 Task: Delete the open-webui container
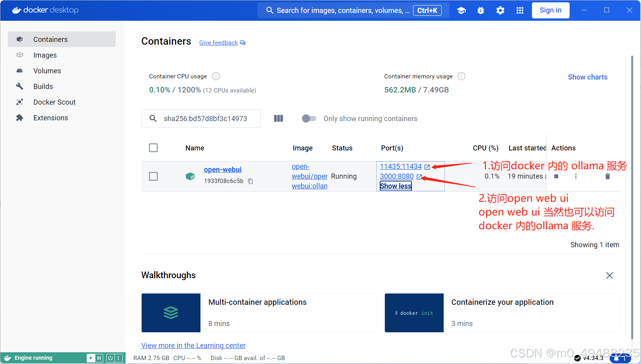click(607, 176)
